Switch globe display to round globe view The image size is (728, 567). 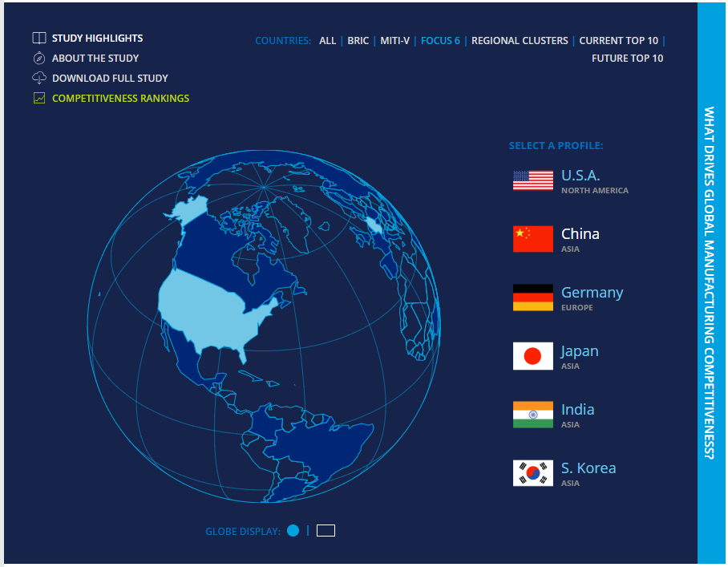coord(293,530)
